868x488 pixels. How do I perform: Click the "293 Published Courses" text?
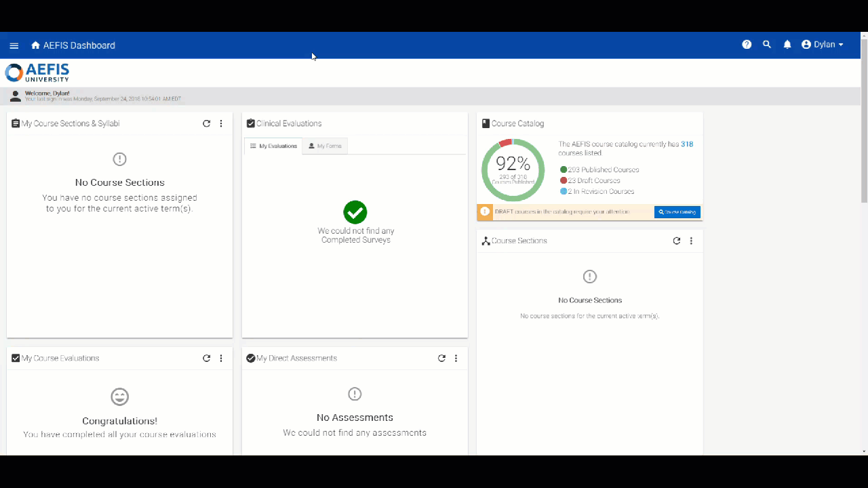(x=604, y=169)
